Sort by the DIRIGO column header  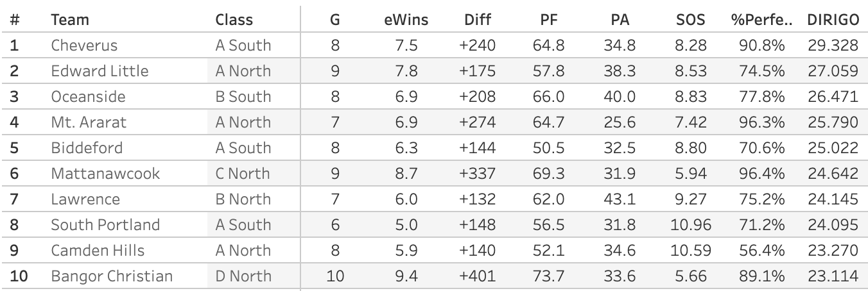click(x=833, y=20)
